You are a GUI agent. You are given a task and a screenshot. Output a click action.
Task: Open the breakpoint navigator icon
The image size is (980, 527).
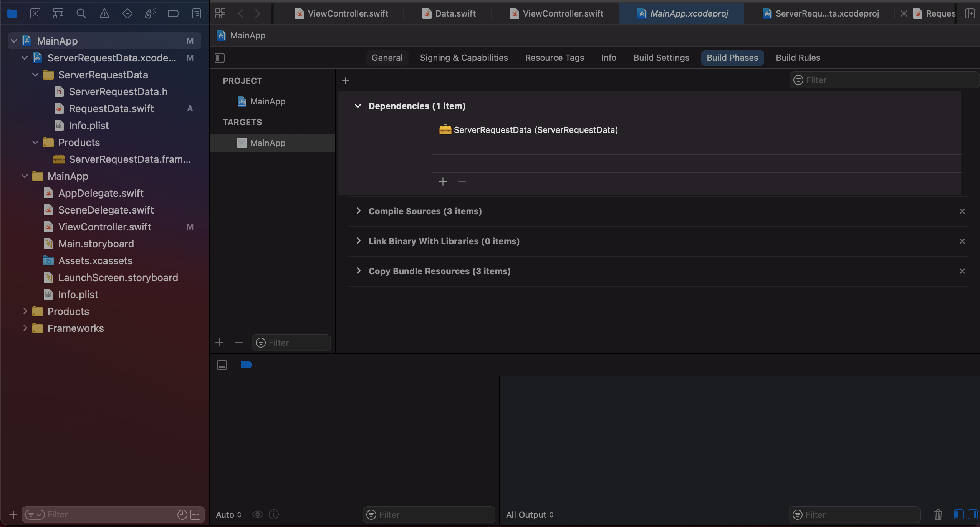[x=173, y=14]
